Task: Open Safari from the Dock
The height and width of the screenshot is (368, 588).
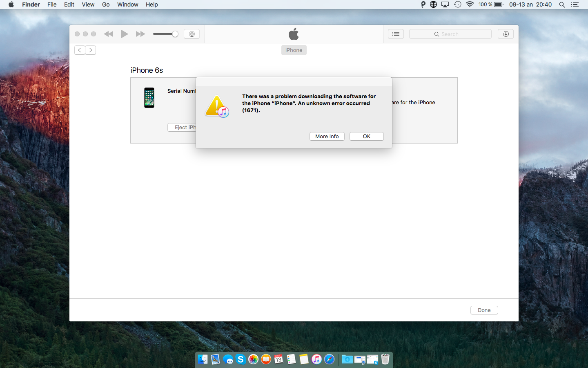Action: click(x=329, y=359)
